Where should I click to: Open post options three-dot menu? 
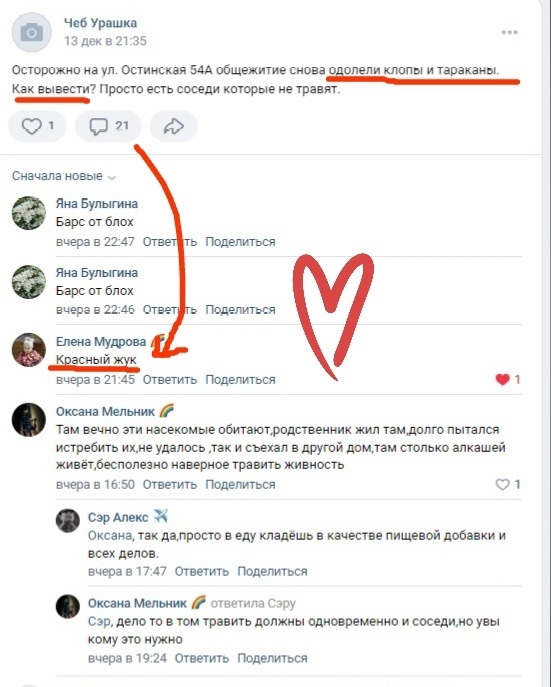(509, 32)
